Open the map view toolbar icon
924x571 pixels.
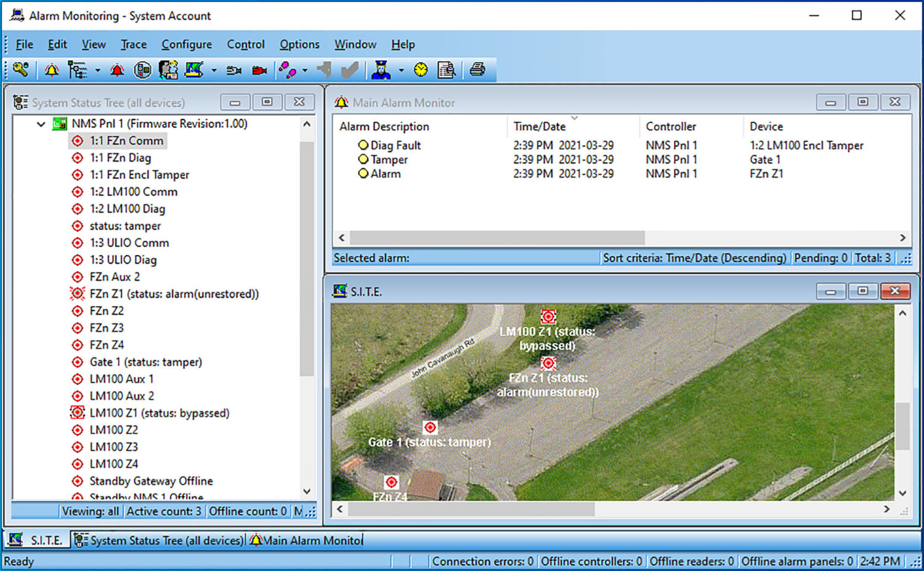click(x=194, y=70)
